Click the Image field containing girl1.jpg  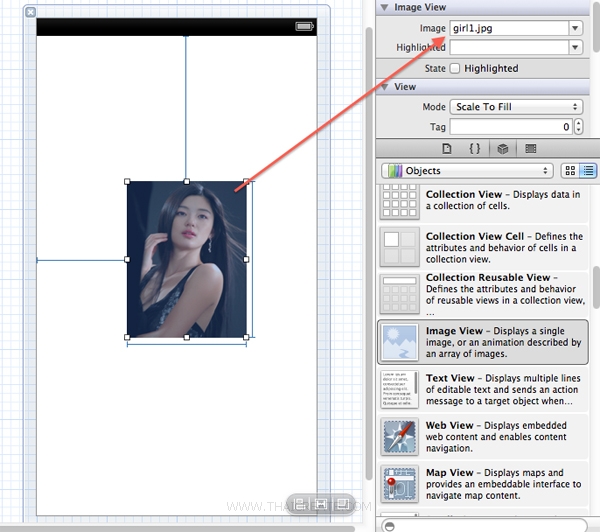coord(509,28)
